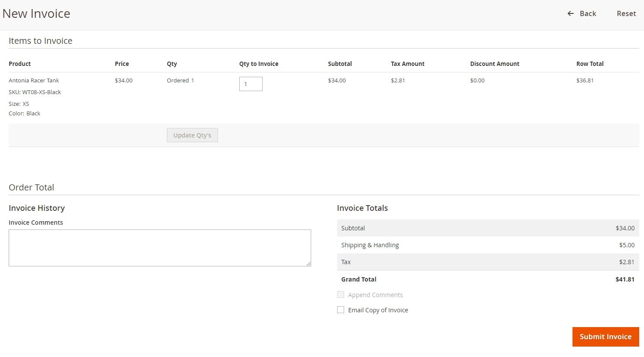Enable the Email Copy of Invoice checkbox
Image resolution: width=644 pixels, height=357 pixels.
341,310
